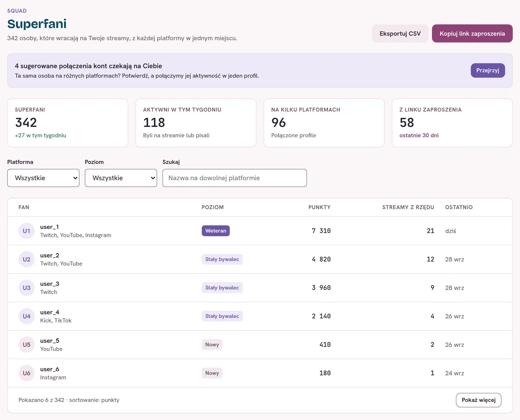Click the Stały bywalec badge for user_4
Image resolution: width=520 pixels, height=420 pixels.
(x=222, y=316)
